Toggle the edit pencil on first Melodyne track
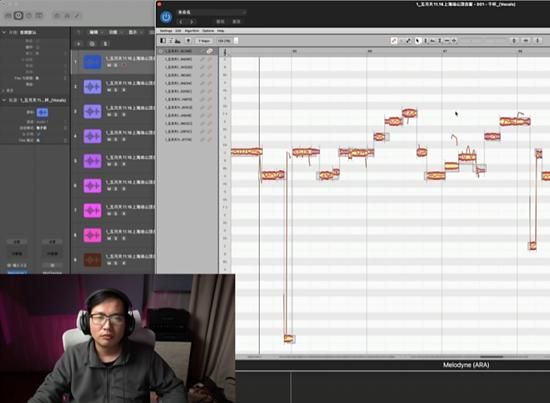The width and height of the screenshot is (550, 403). 202,51
